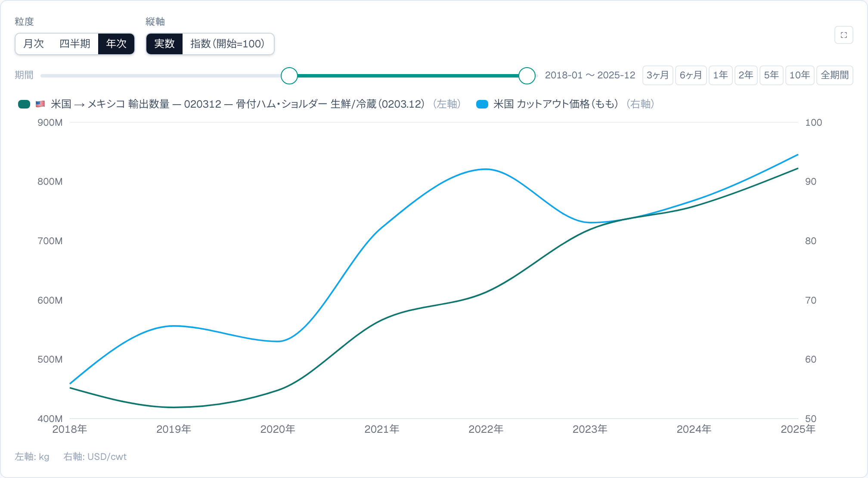Image resolution: width=868 pixels, height=478 pixels.
Task: Click the 900M left axis label
Action: point(50,123)
